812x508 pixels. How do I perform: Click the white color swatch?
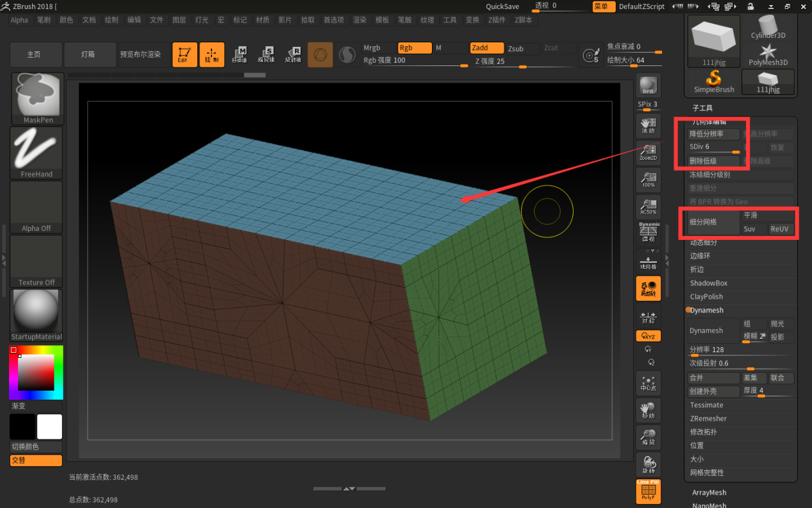point(49,427)
